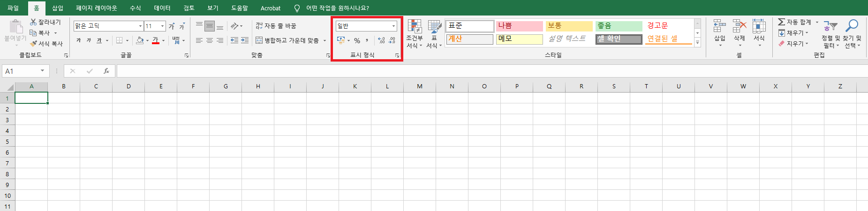
Task: Toggle bold formatting (굵은 가)
Action: [78, 40]
